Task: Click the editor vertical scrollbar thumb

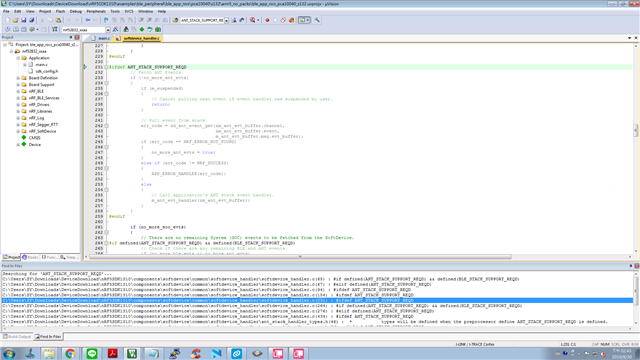Action: point(636,131)
